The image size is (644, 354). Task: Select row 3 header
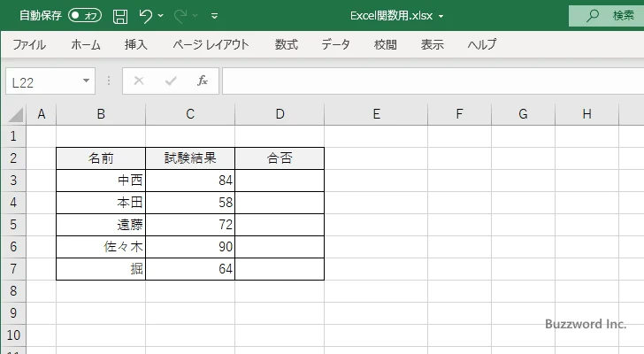[x=13, y=181]
